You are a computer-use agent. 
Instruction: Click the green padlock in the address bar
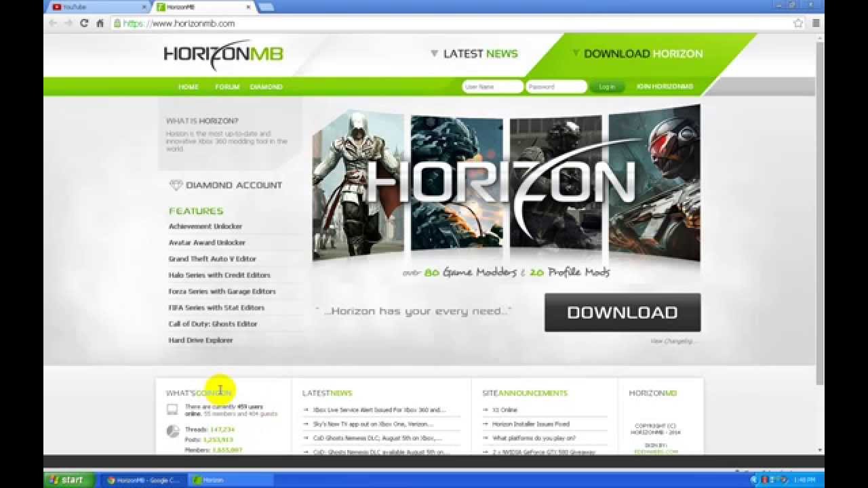pos(117,23)
